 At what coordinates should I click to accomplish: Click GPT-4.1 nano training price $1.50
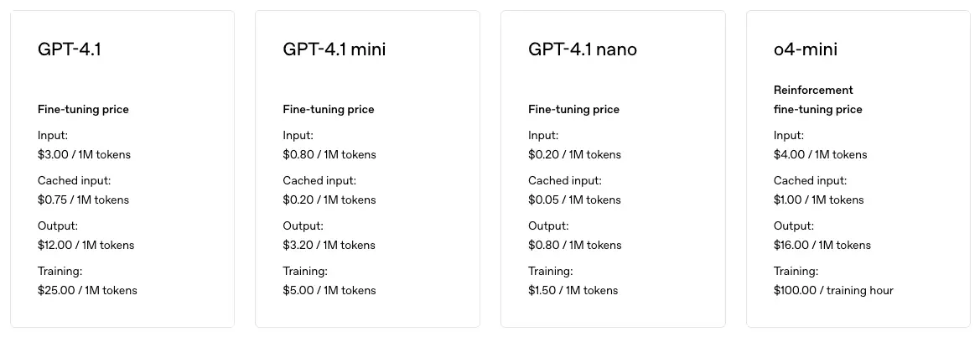click(573, 290)
